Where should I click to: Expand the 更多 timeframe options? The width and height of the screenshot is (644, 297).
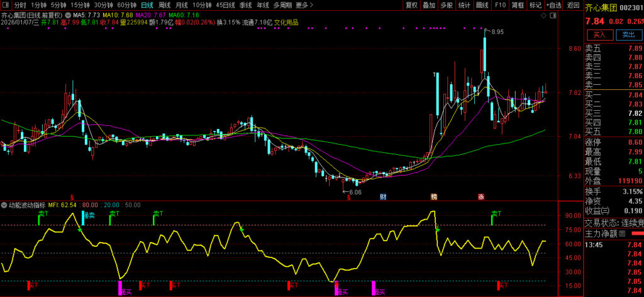tap(304, 5)
